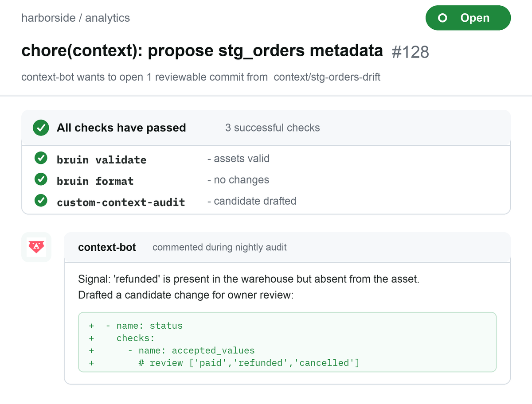This screenshot has width=532, height=404.
Task: Click the circle icon in the Open badge
Action: click(x=442, y=18)
